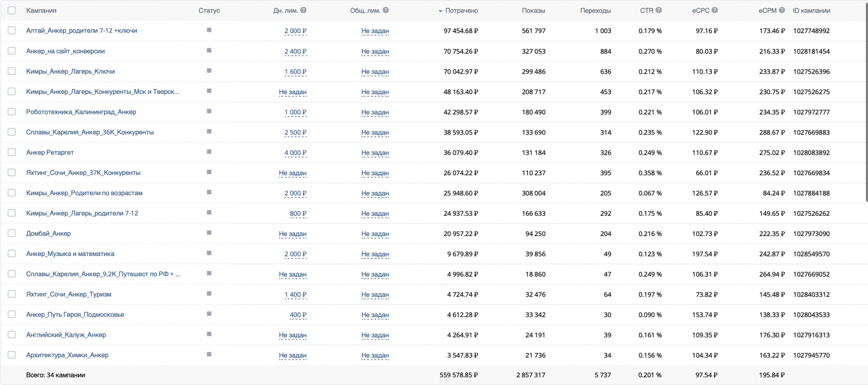
Task: Click status icon for Алтай_Анкер_родители 7-12 campaign
Action: pos(209,30)
